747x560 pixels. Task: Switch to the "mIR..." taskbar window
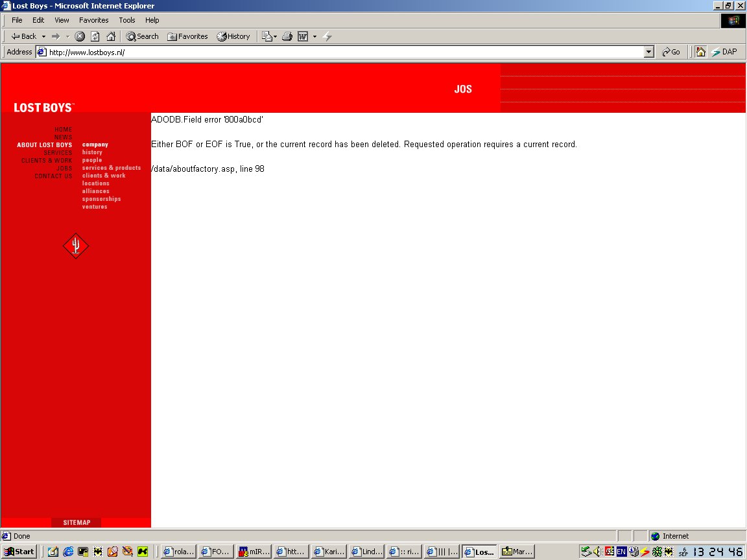(x=254, y=552)
